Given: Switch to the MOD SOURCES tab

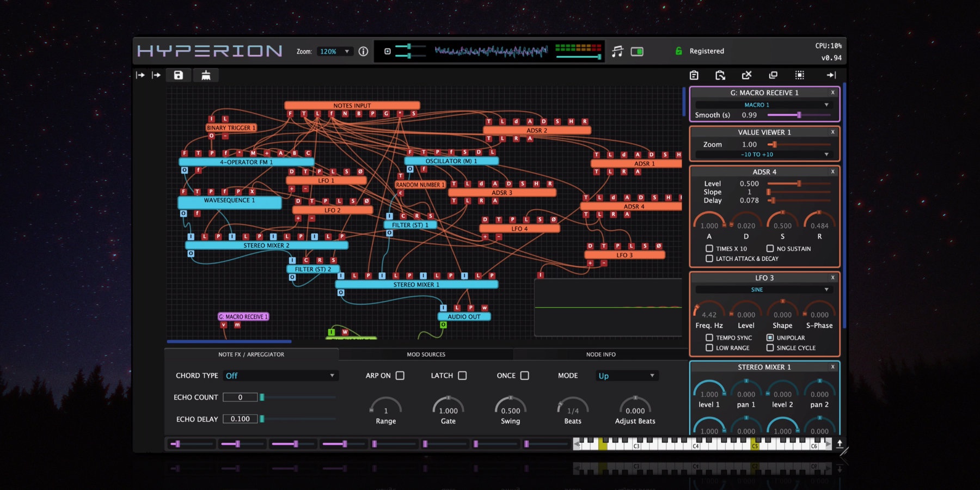Looking at the screenshot, I should point(426,354).
